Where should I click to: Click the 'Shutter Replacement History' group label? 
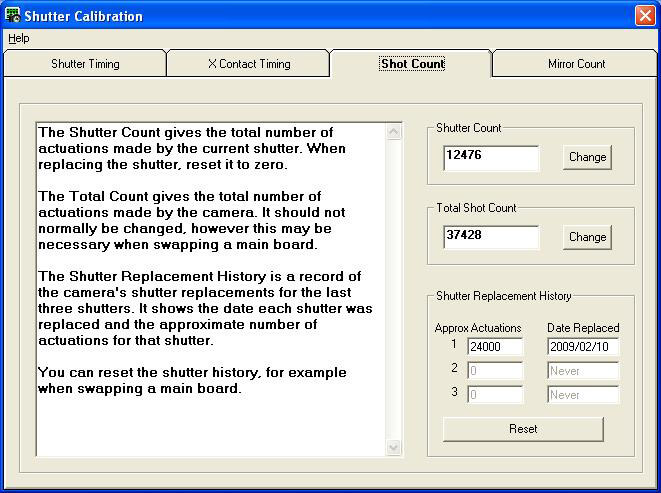[x=503, y=296]
